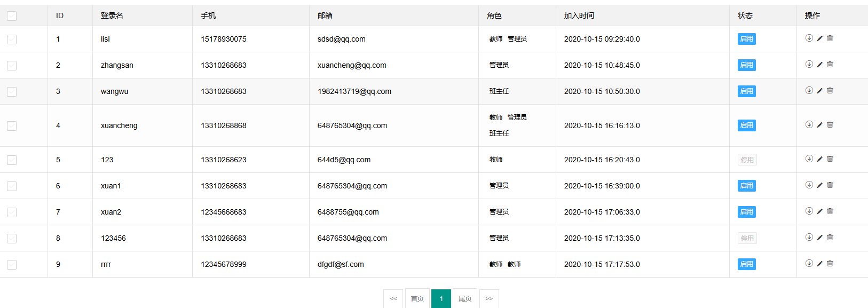This screenshot has height=308, width=868.
Task: Toggle the 启用 status button for zhangsan
Action: click(x=747, y=65)
